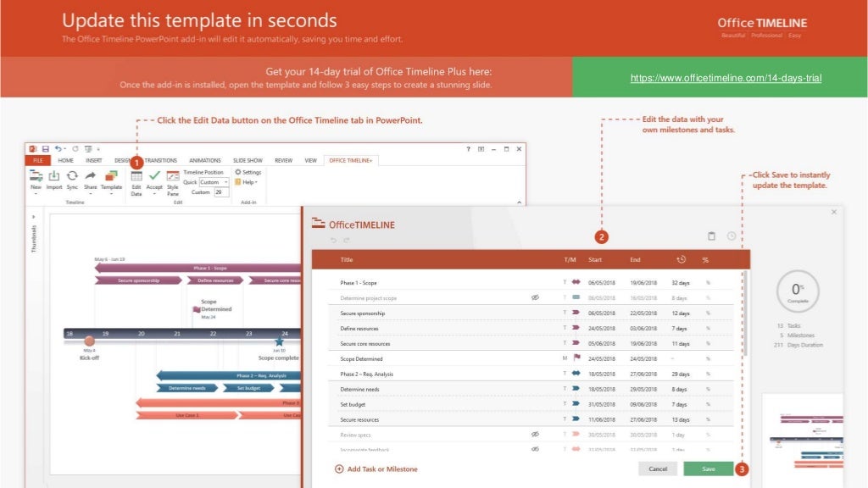Click the Import icon in ribbon
868x488 pixels.
pyautogui.click(x=53, y=176)
